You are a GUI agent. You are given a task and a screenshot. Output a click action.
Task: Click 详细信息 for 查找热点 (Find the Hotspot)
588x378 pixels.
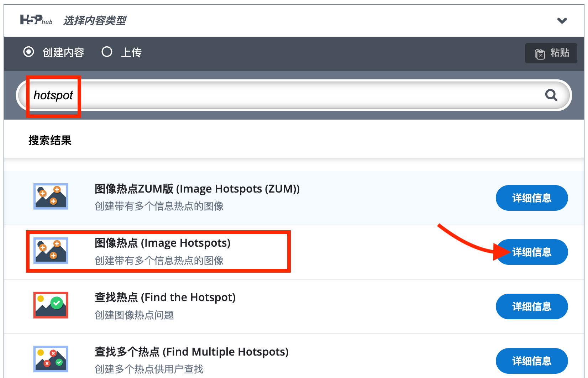coord(531,306)
